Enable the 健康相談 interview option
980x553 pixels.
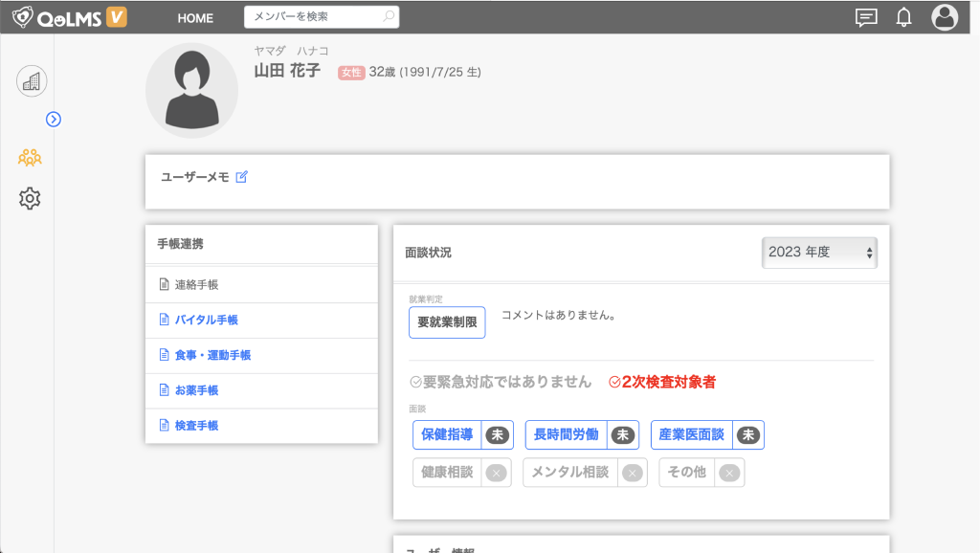pos(461,473)
